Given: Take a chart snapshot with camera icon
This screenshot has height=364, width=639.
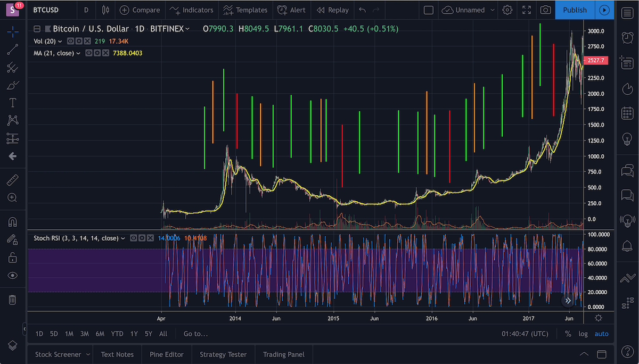Looking at the screenshot, I should (x=545, y=10).
